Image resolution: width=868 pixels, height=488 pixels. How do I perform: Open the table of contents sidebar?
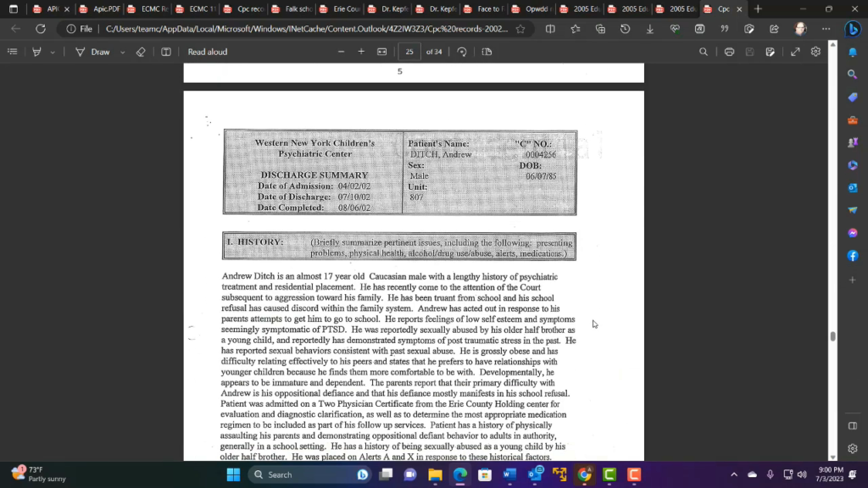[12, 52]
